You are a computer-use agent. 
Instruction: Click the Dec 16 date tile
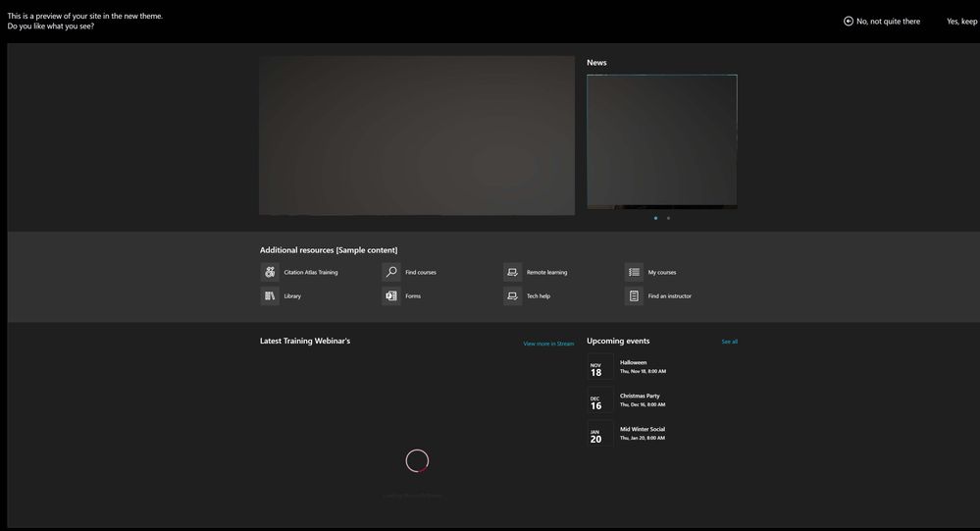click(600, 400)
